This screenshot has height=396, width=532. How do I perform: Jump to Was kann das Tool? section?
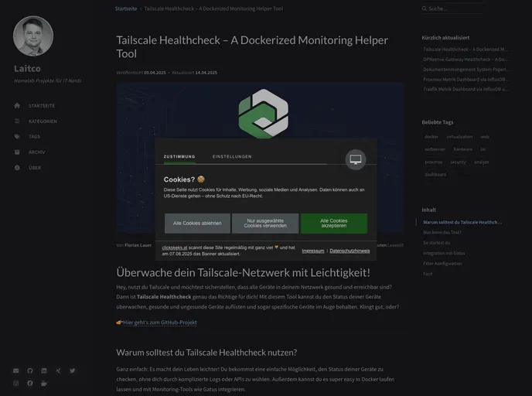[442, 233]
